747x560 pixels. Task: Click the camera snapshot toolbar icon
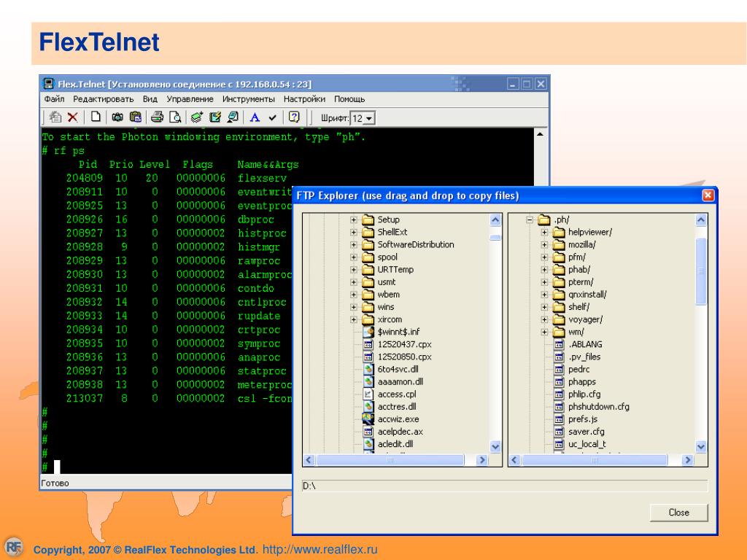(117, 117)
